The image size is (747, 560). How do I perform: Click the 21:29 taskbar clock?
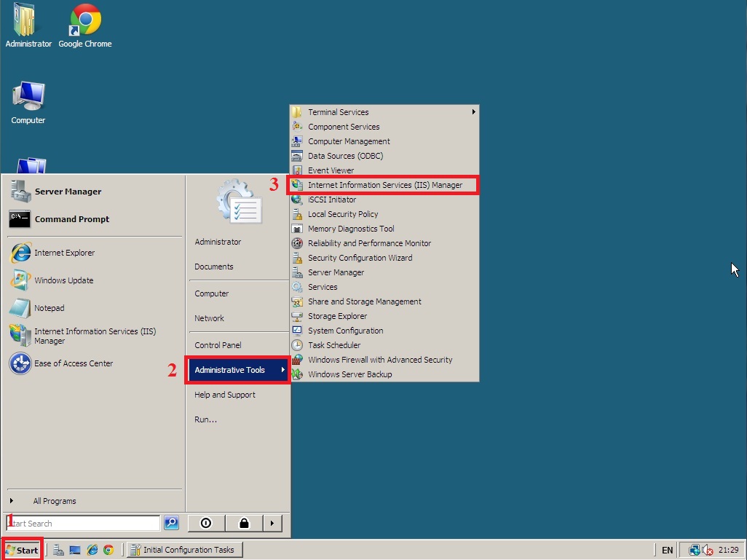pyautogui.click(x=728, y=550)
